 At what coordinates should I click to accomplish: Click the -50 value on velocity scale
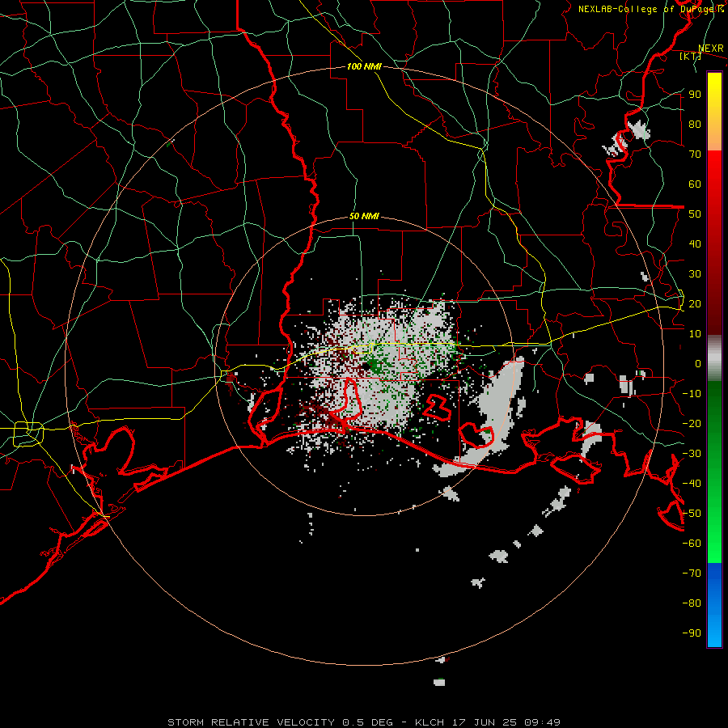coord(692,514)
